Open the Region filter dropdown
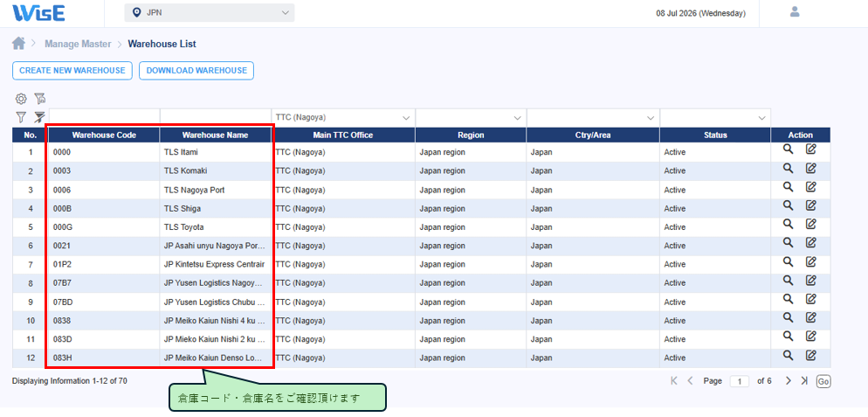 471,117
